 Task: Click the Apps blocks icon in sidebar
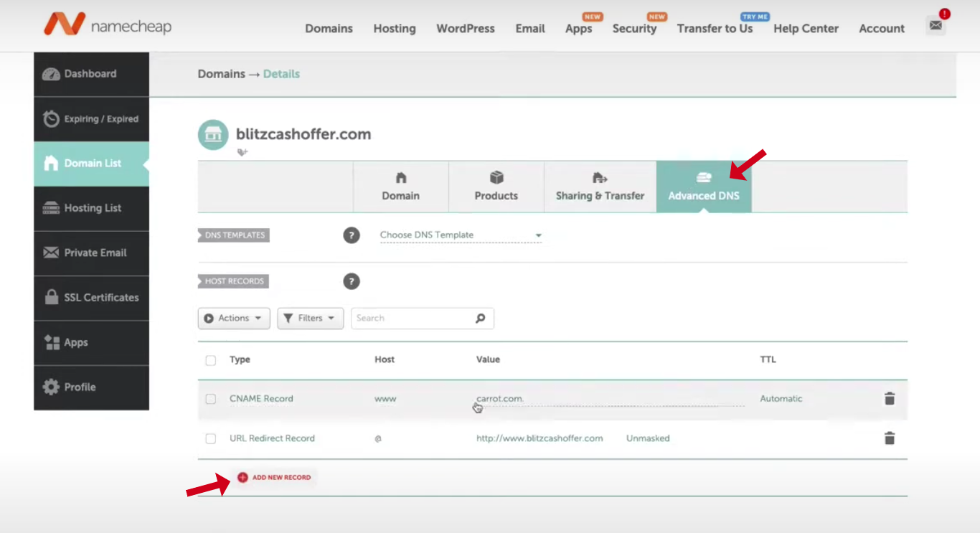pyautogui.click(x=52, y=342)
